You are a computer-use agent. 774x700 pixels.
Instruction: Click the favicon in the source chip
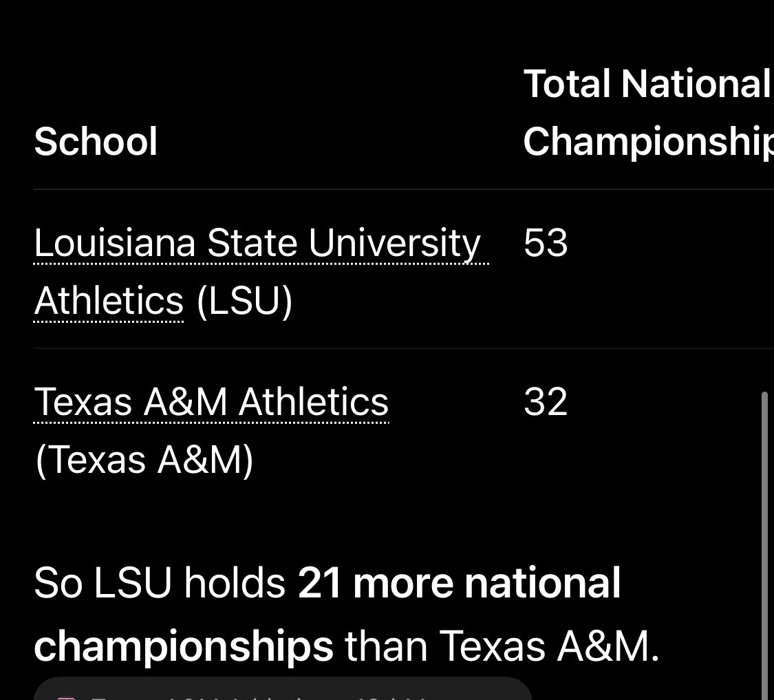66,697
